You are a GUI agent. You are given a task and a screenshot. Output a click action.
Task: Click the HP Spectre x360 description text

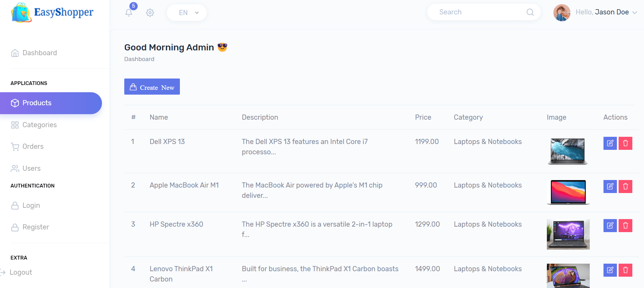[x=317, y=229]
